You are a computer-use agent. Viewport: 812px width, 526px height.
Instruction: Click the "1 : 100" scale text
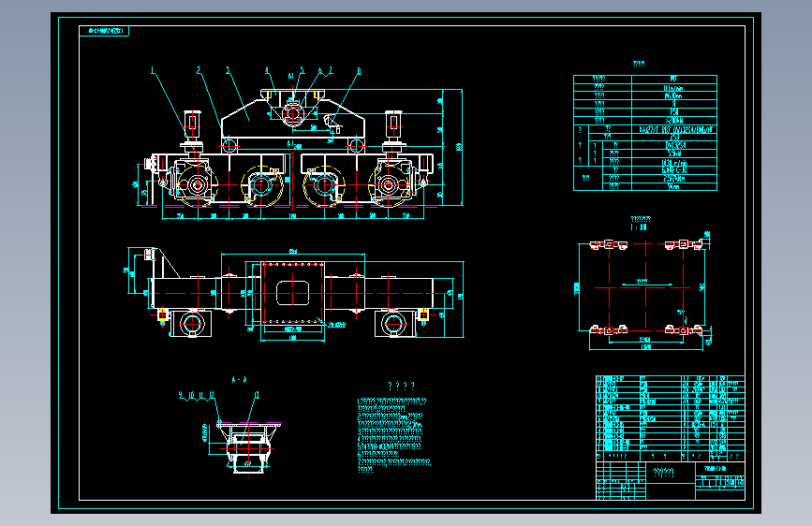click(x=639, y=226)
